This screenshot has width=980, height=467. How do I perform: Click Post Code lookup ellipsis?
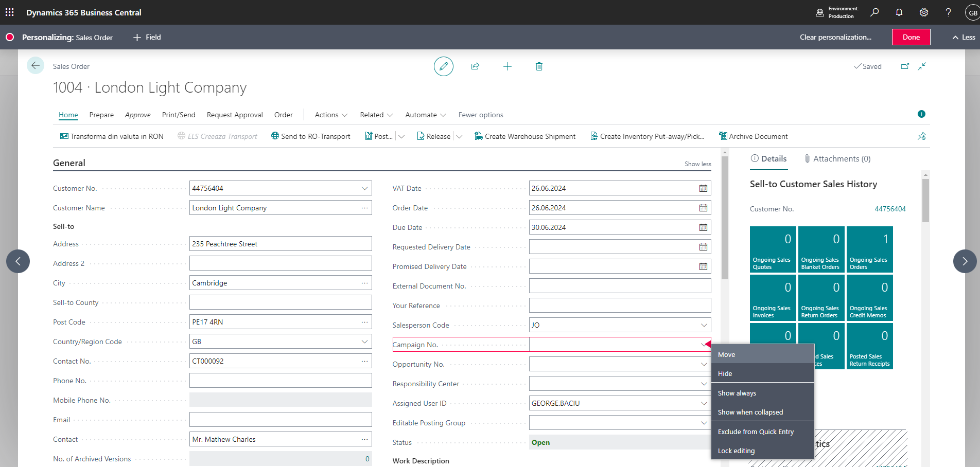364,322
